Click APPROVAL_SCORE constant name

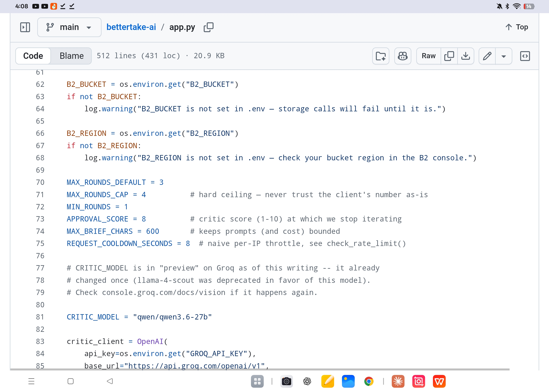(97, 219)
